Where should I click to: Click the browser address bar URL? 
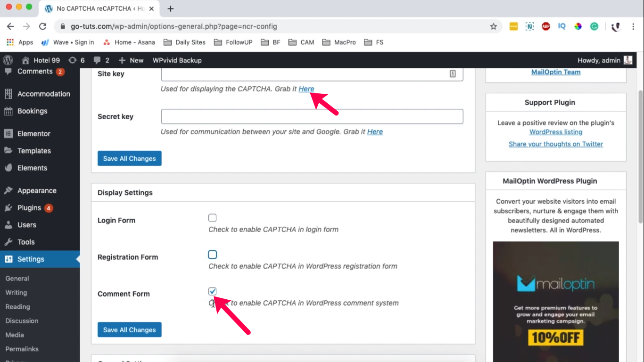pyautogui.click(x=174, y=26)
